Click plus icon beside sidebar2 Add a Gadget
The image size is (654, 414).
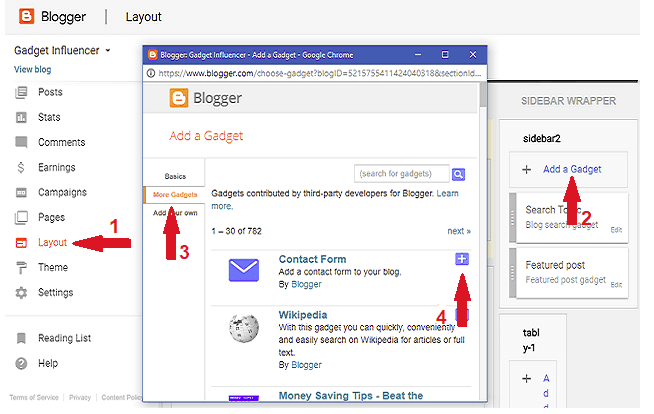527,170
